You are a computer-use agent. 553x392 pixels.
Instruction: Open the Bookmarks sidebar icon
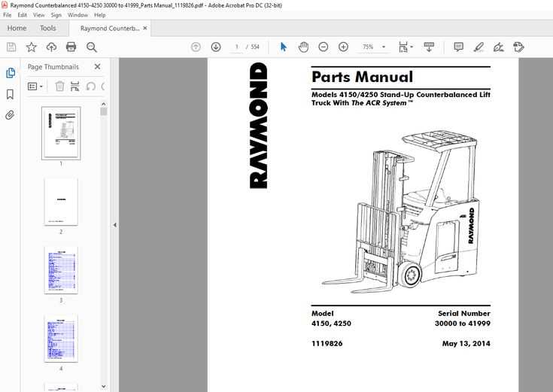point(11,94)
